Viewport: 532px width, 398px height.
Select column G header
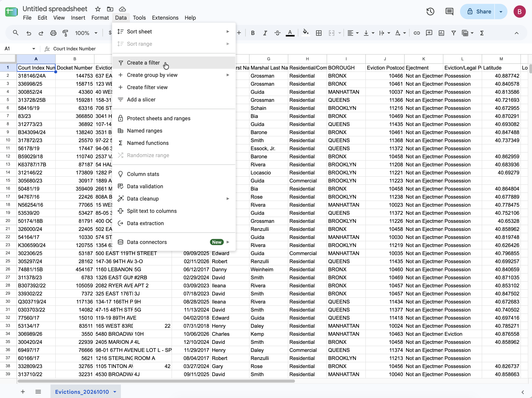tap(268, 59)
